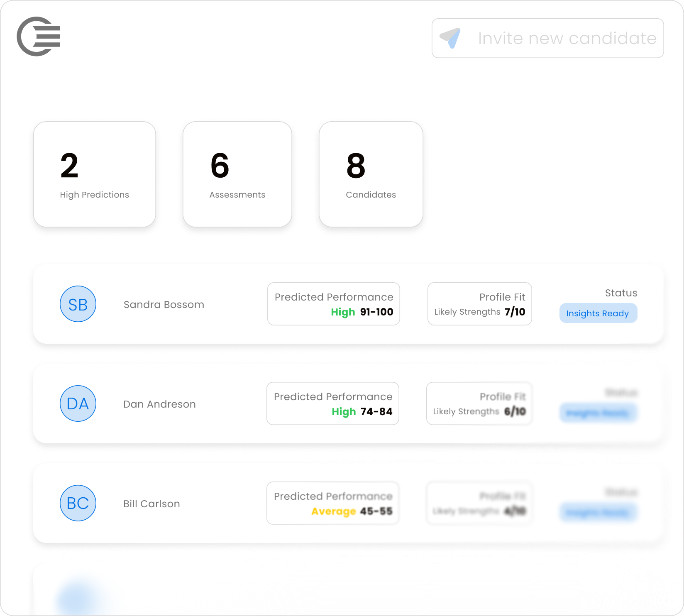Viewport: 684px width, 616px height.
Task: Click the DA avatar for Dan Andreson
Action: pyautogui.click(x=78, y=403)
